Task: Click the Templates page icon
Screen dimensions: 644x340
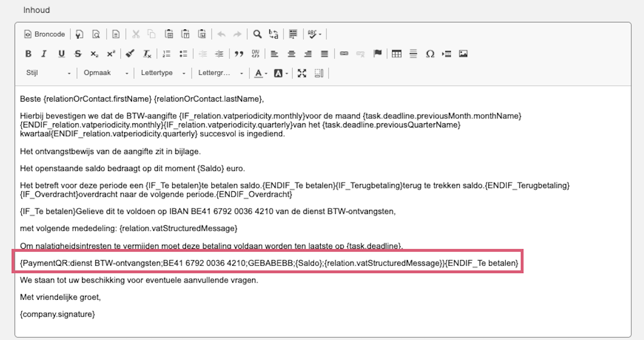Action: point(116,34)
